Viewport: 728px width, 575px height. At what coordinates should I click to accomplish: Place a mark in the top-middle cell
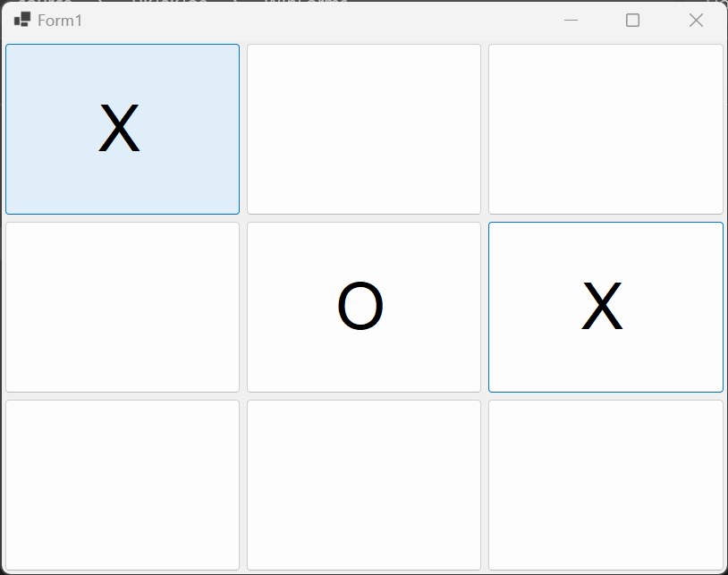[364, 129]
